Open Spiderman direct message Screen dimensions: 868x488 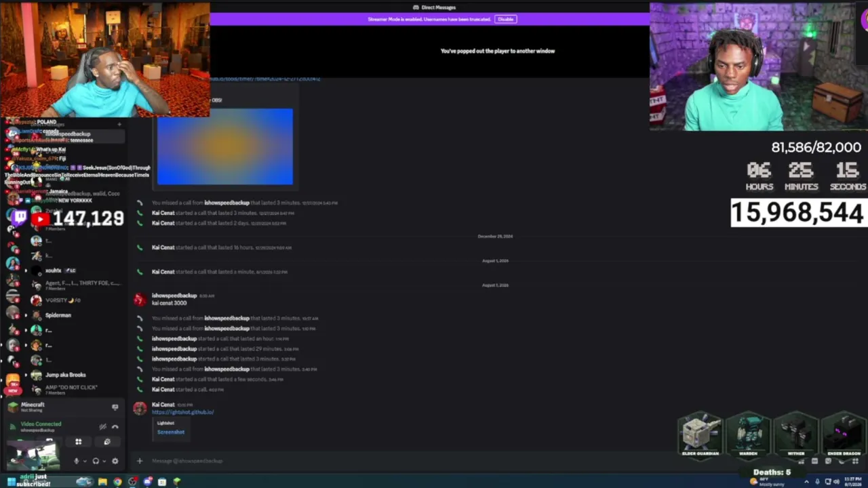click(x=58, y=315)
